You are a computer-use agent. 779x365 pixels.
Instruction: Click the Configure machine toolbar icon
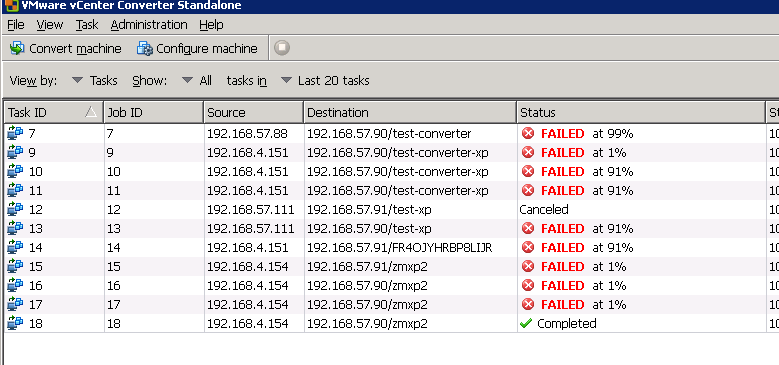(x=145, y=48)
